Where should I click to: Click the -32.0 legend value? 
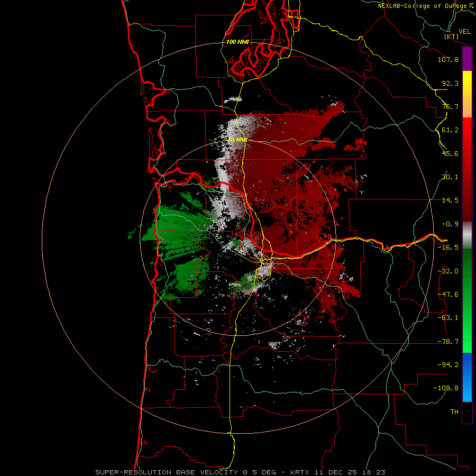[448, 271]
